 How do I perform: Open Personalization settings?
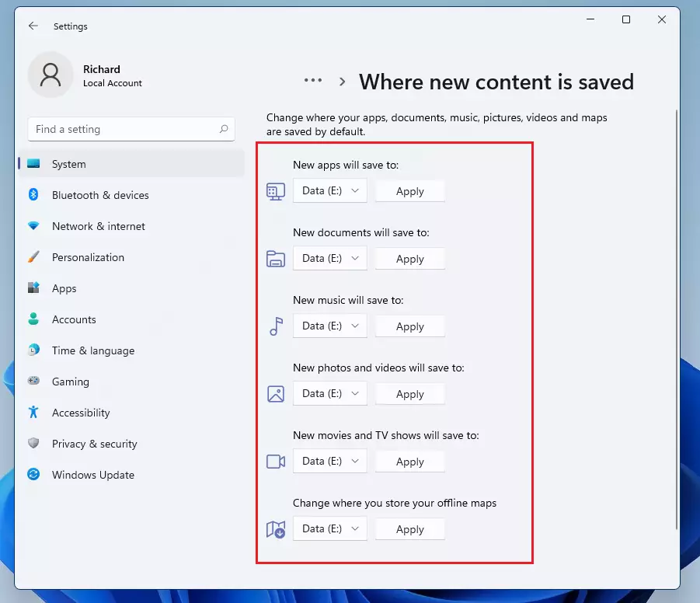pos(131,257)
